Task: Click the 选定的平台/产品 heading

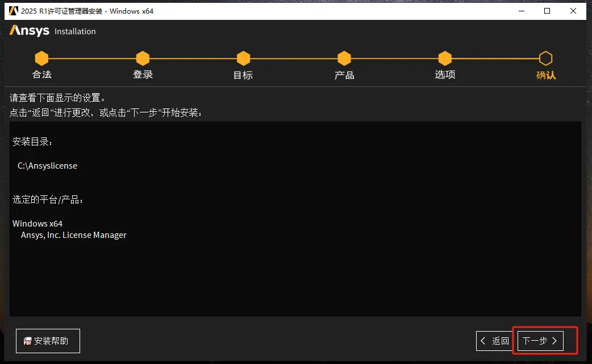Action: coord(48,199)
